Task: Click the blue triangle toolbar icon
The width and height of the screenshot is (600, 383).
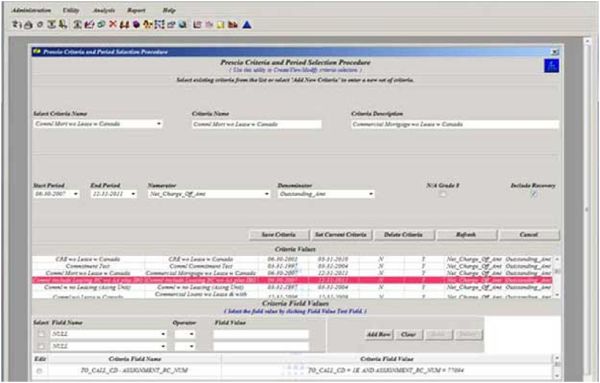Action: point(247,25)
